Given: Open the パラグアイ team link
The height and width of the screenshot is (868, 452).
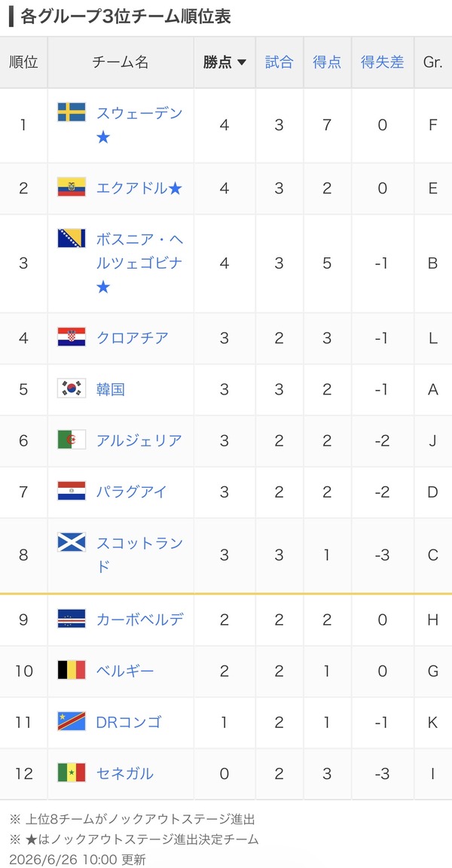Looking at the screenshot, I should pyautogui.click(x=132, y=492).
